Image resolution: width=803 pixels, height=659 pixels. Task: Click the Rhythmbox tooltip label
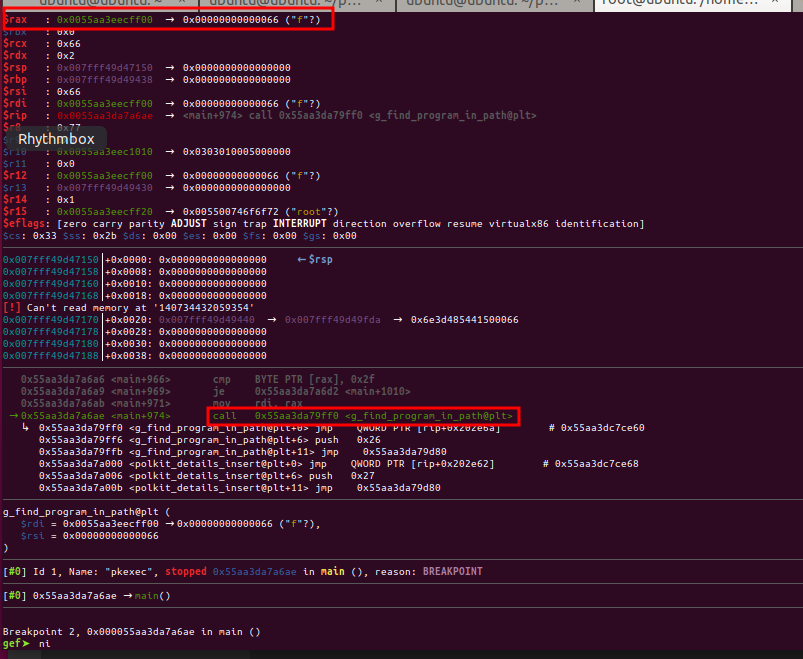coord(56,139)
